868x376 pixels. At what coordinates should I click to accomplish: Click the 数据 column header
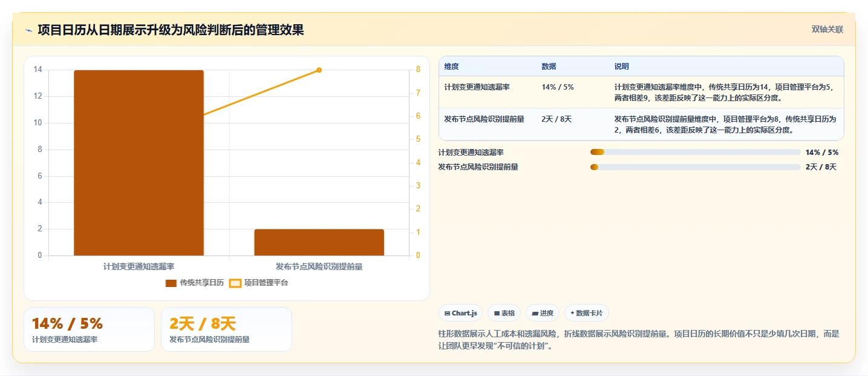pos(549,67)
